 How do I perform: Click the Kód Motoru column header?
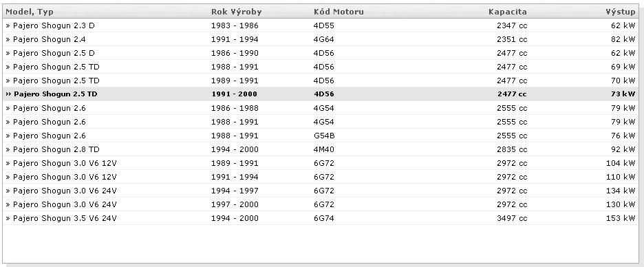(339, 12)
